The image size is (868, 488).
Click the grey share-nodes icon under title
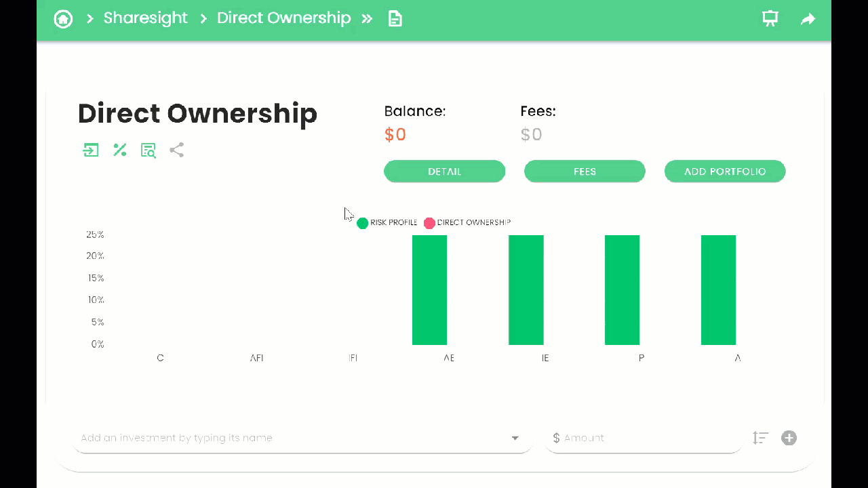pos(177,150)
